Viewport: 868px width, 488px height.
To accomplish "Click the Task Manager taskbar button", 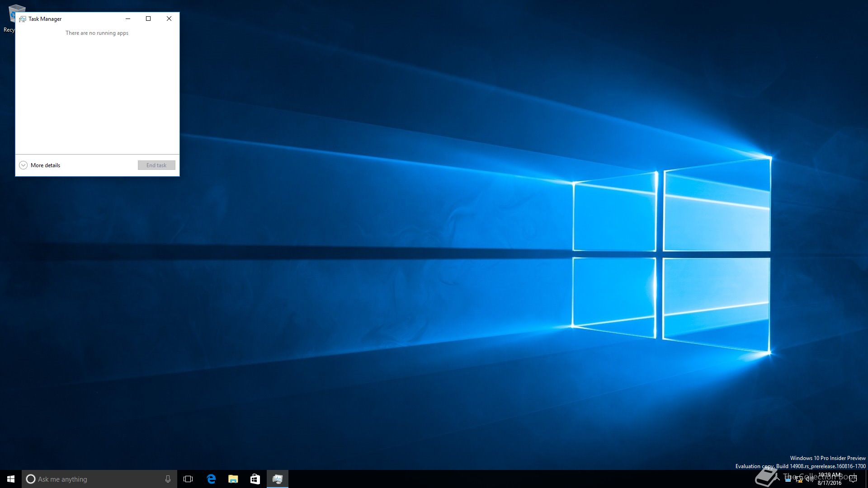I will (277, 479).
